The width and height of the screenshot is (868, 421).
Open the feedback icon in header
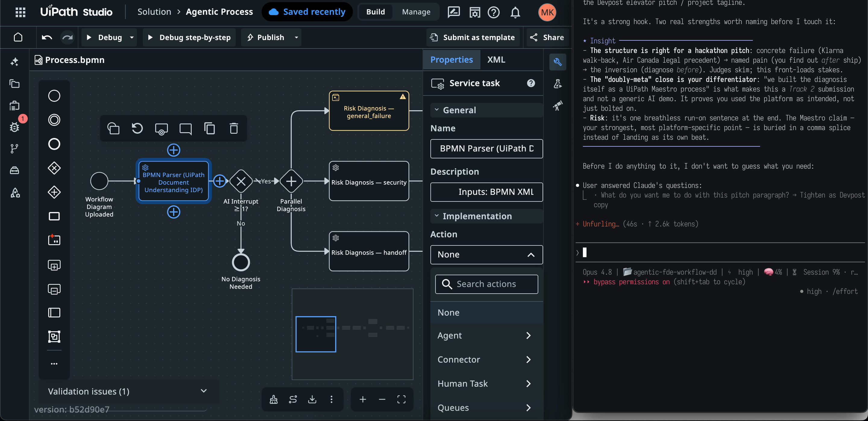(454, 12)
